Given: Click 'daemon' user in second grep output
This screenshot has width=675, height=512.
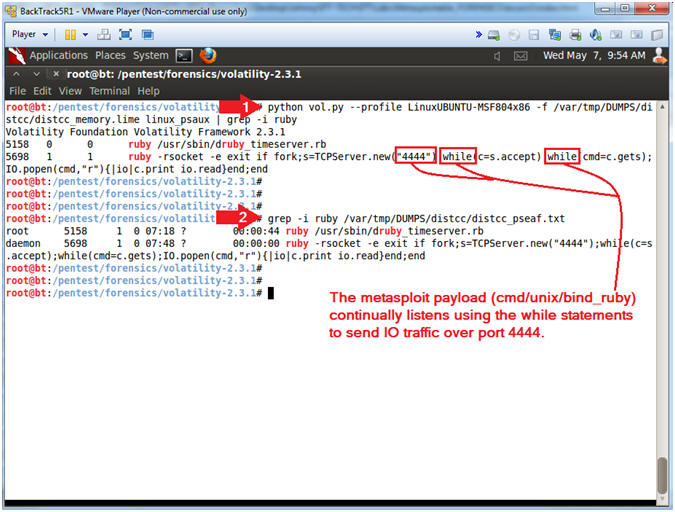Looking at the screenshot, I should [23, 243].
